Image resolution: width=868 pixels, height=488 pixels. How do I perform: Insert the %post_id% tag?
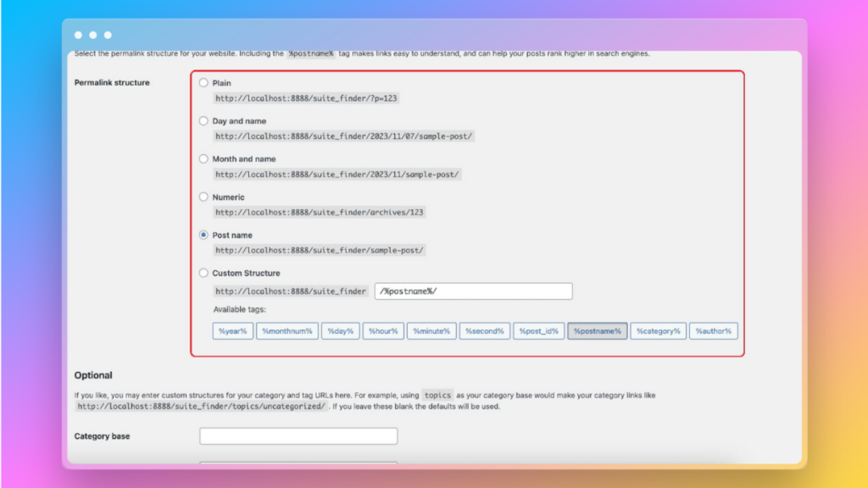coord(538,331)
